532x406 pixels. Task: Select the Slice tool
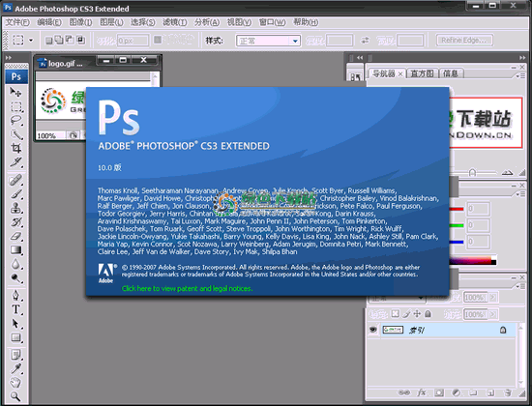(15, 162)
